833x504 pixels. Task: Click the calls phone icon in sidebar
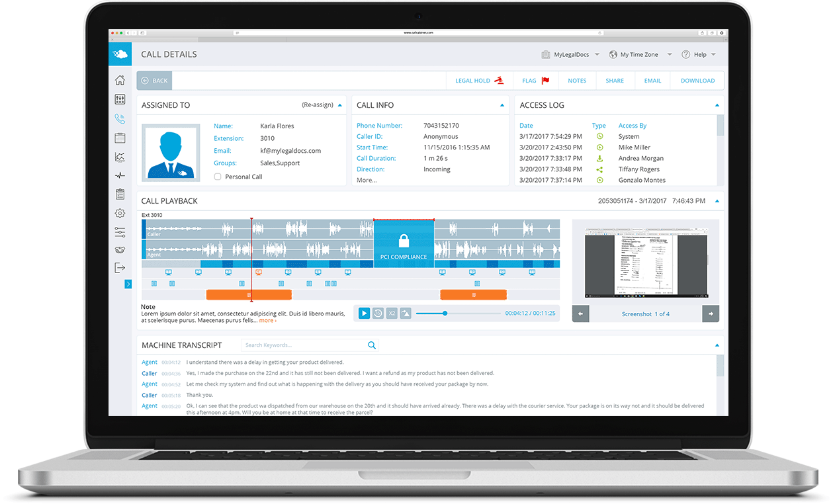tap(120, 119)
